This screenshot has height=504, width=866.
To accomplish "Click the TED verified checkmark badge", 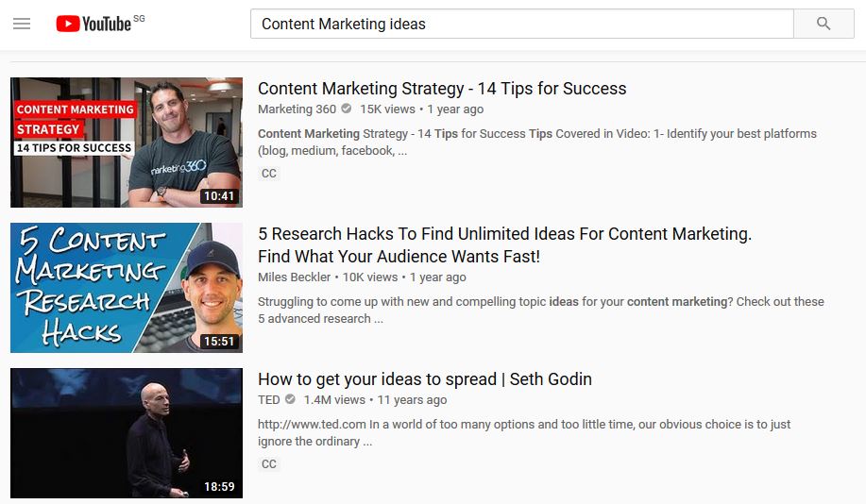I will click(290, 399).
